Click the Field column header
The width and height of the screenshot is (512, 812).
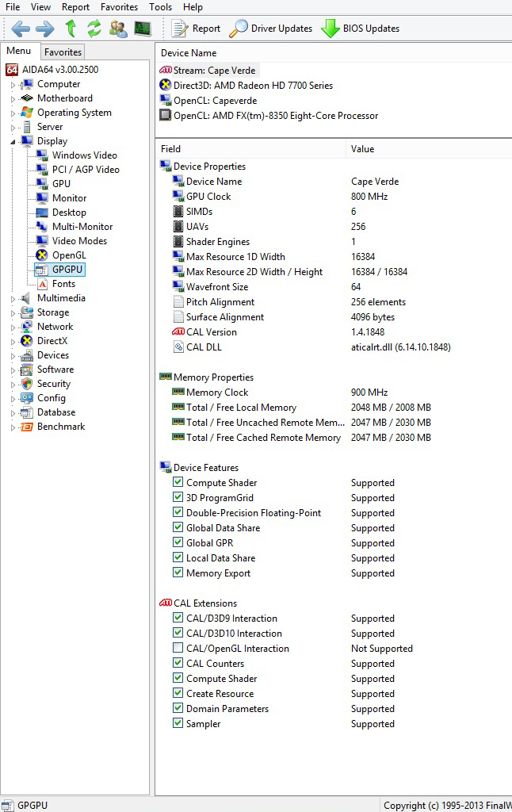click(250, 148)
